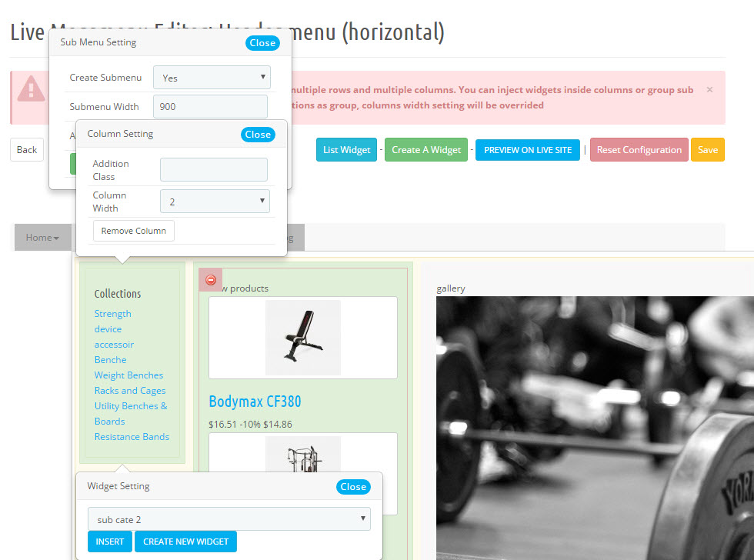Click the Back button

click(x=27, y=149)
